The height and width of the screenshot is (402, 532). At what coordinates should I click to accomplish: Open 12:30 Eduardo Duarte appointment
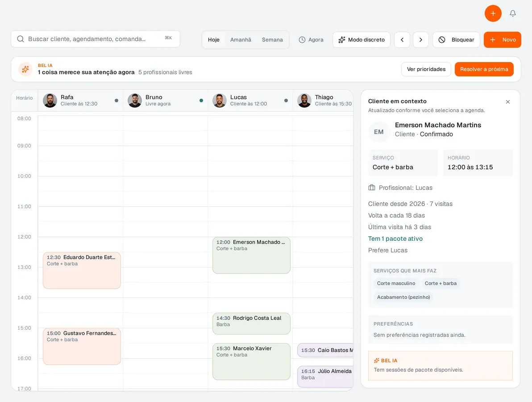click(82, 270)
